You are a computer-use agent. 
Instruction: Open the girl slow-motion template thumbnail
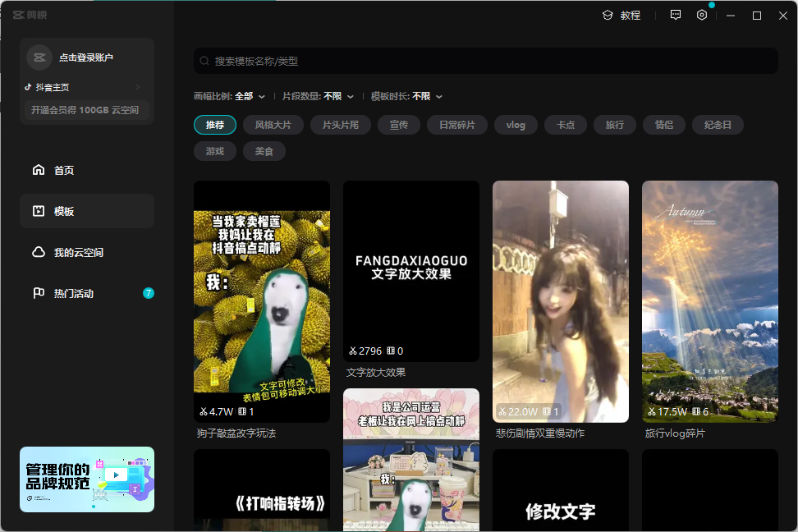[561, 301]
